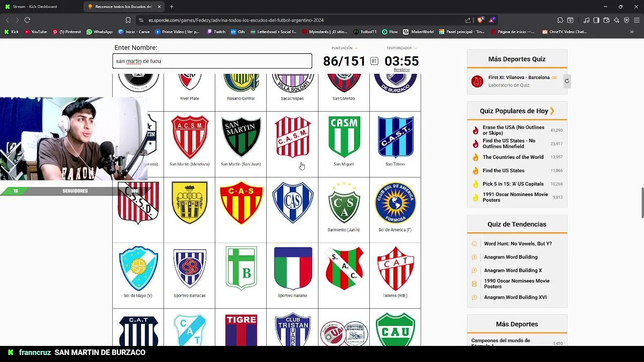Click the red Laboratorio de Quiz flask icon

pos(477,81)
